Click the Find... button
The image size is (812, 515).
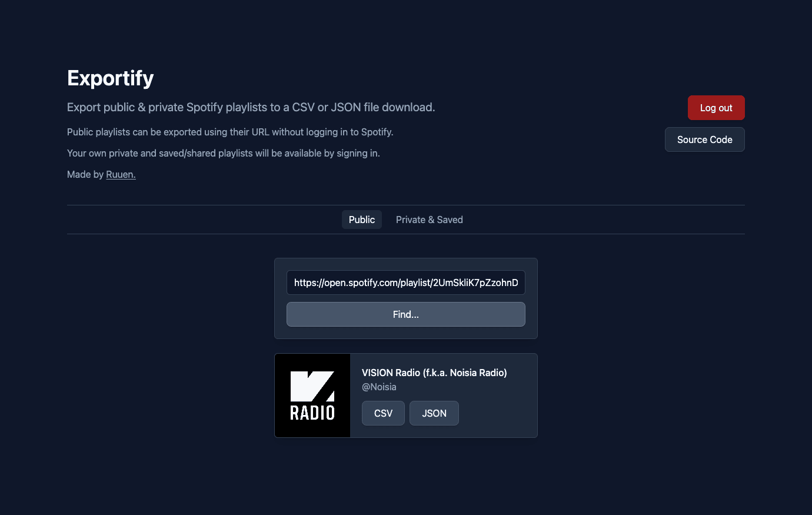(406, 314)
